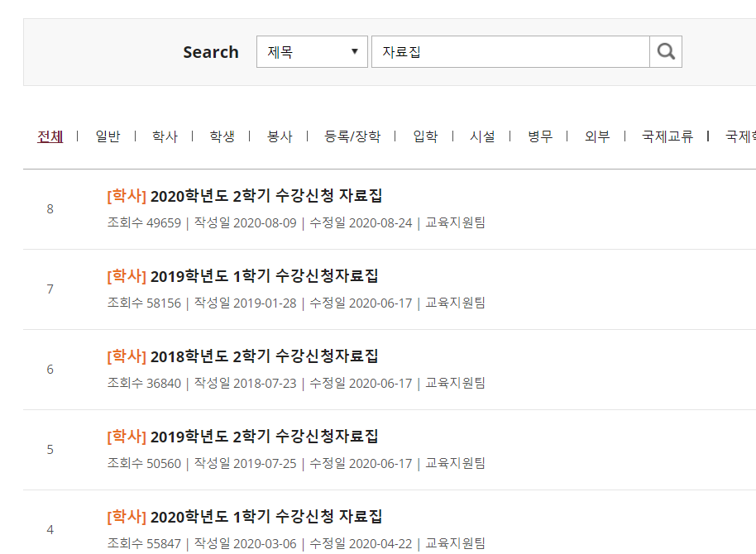Click the [학사] tag on post number 8
Screen dimensions: 756x554
point(127,196)
